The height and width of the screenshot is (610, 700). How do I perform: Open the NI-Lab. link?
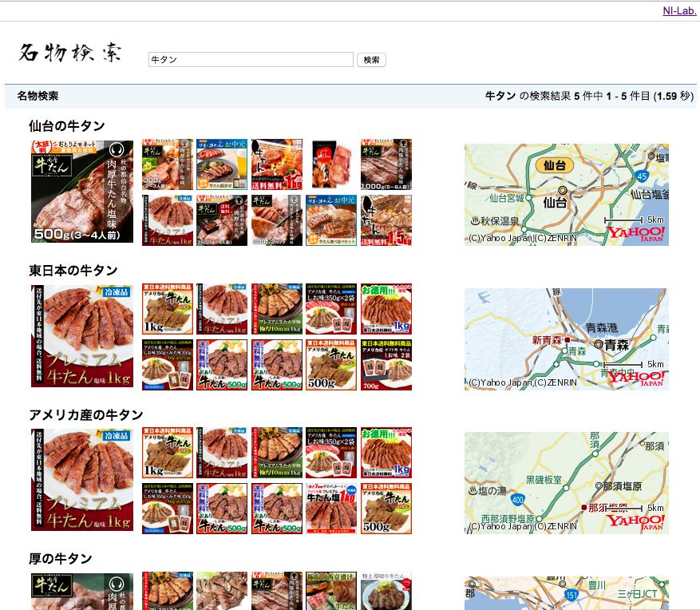coord(679,10)
